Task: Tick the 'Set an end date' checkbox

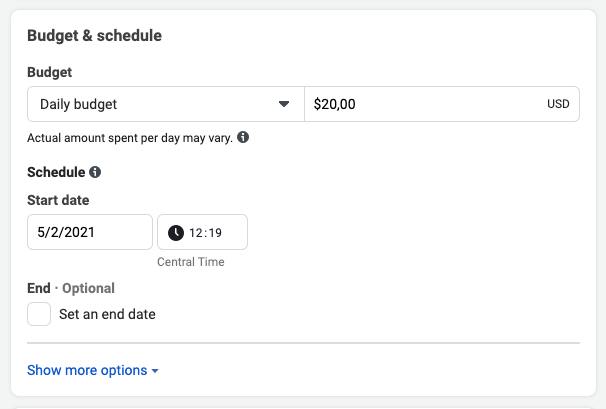Action: click(39, 314)
